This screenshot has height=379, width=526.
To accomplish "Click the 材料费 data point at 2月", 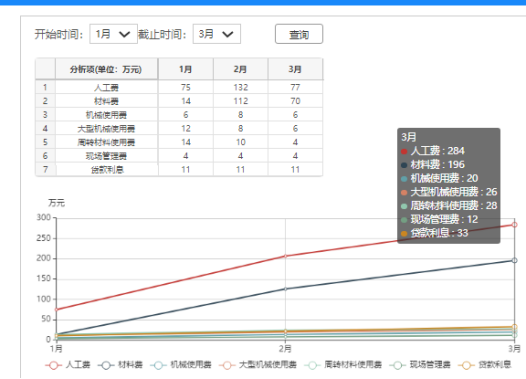I will click(285, 289).
